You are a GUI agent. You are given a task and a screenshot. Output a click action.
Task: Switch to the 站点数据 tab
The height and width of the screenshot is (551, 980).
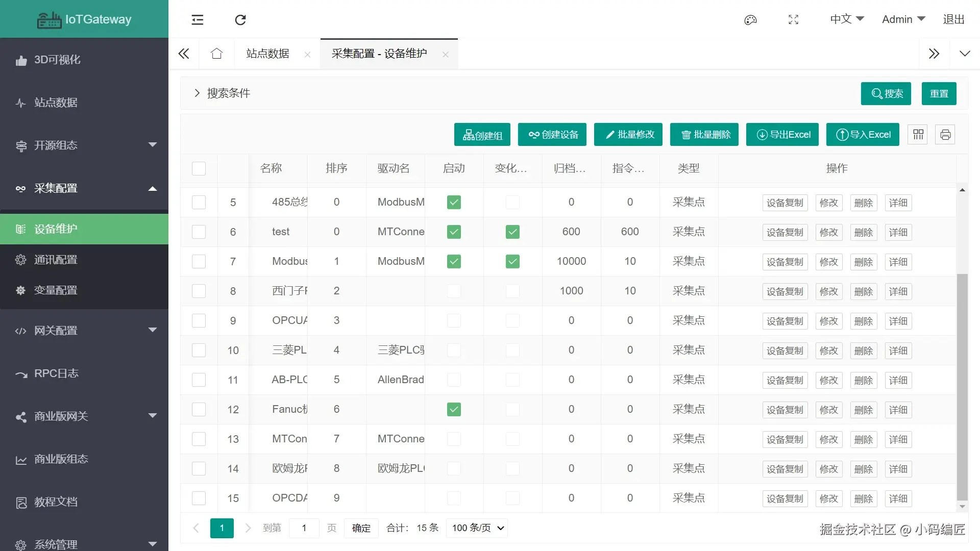[x=267, y=54]
